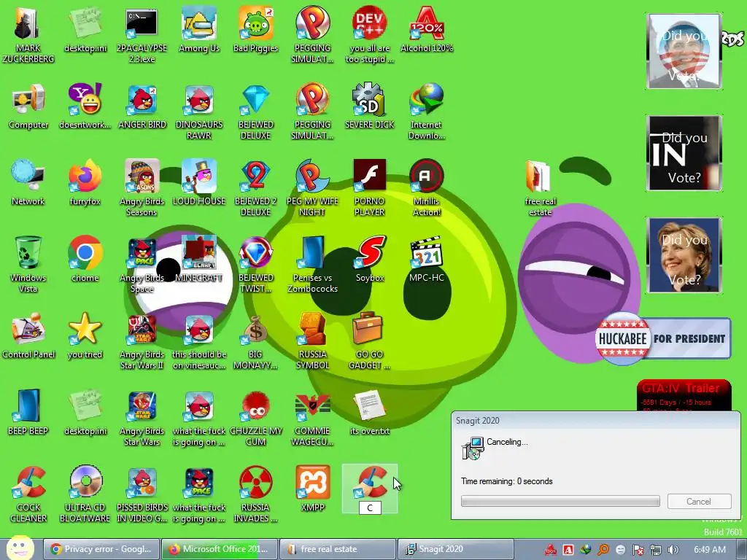Click the Mirillis Action! icon

(426, 188)
